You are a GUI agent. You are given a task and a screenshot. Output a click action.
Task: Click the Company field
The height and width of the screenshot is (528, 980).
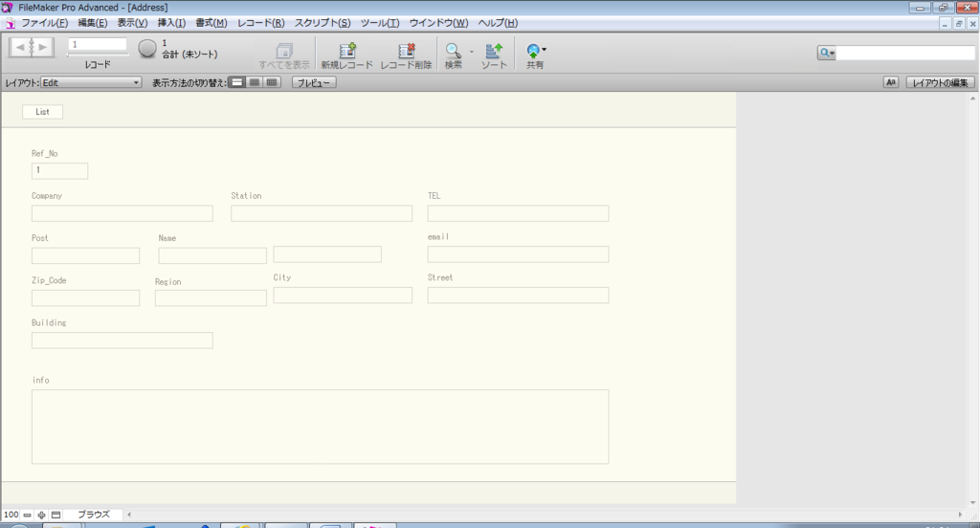coord(122,213)
